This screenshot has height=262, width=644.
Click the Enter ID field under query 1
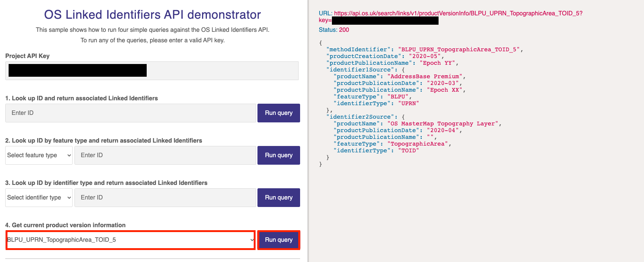[131, 113]
